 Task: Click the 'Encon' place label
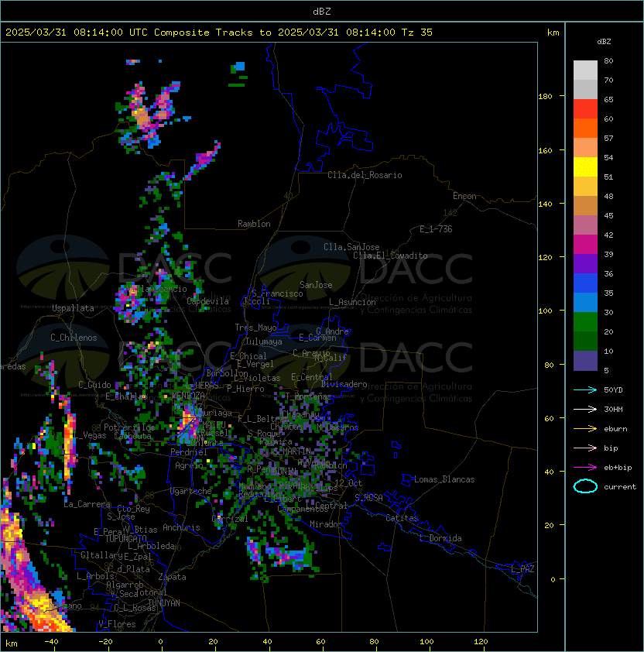point(464,196)
